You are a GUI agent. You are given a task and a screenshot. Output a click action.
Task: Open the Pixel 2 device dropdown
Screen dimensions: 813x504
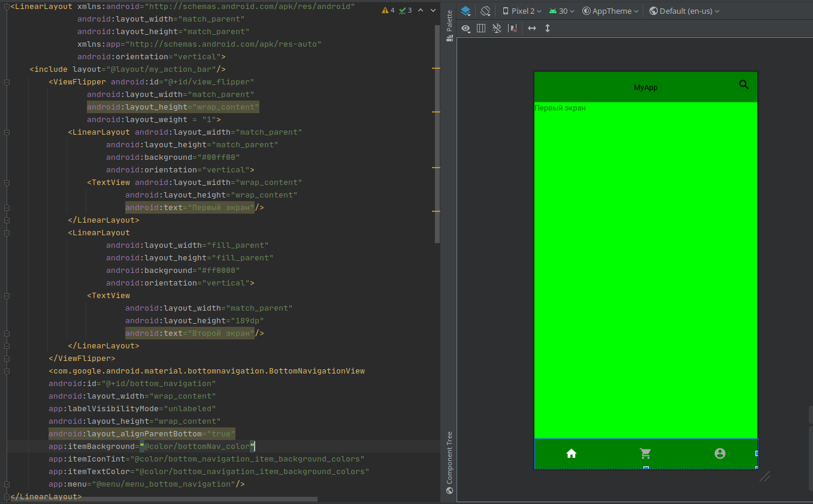point(522,11)
